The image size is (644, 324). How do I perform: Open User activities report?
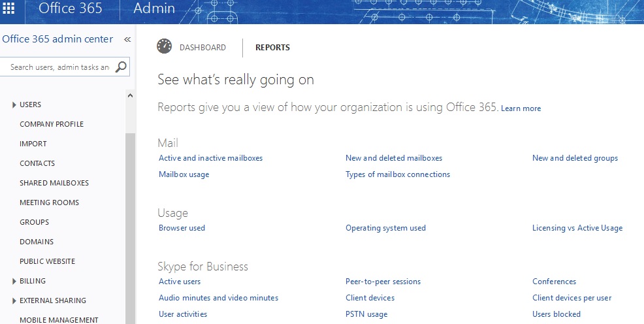183,314
